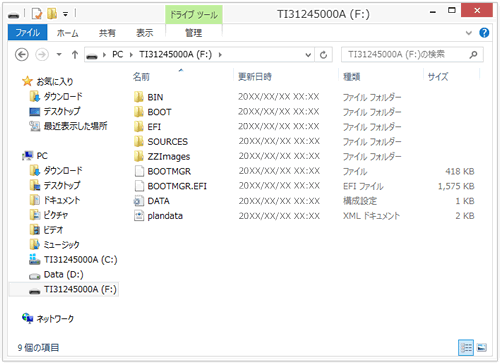Screen dimensions: 500x363
Task: Go up one level with up arrow
Action: click(75, 55)
